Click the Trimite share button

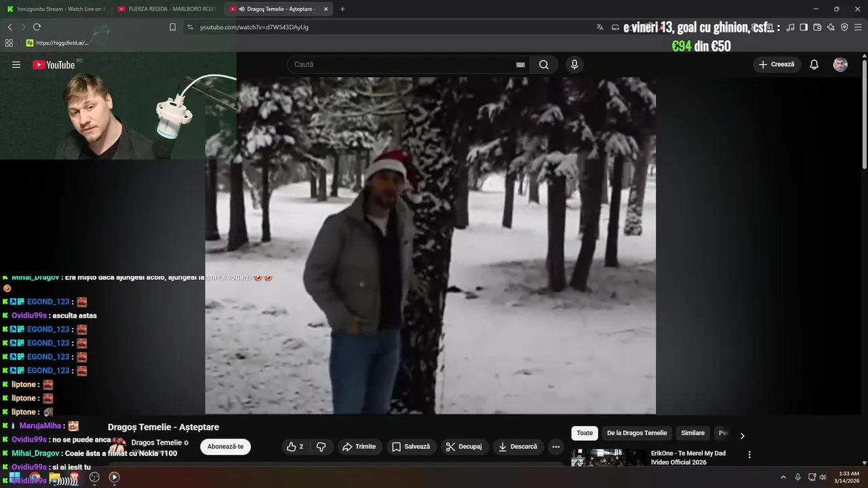(359, 447)
